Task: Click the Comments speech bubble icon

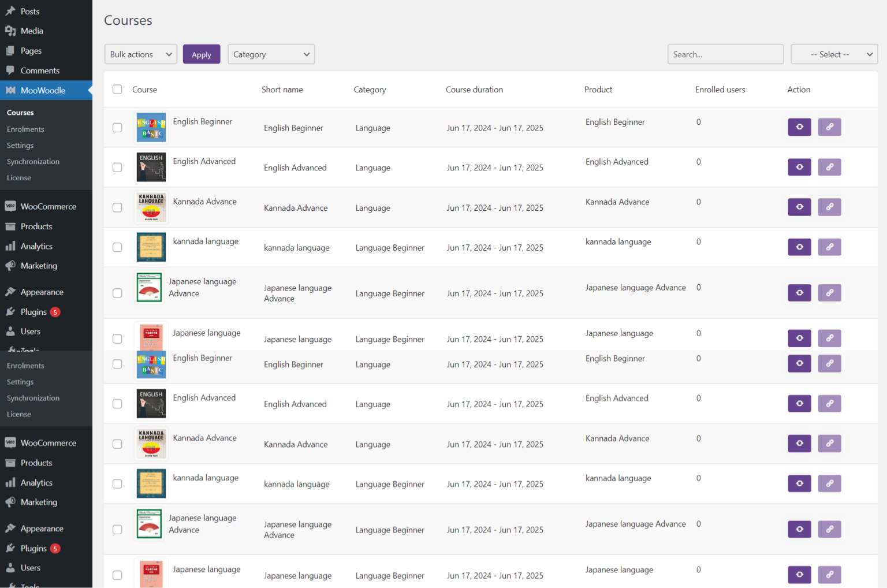Action: (10, 70)
